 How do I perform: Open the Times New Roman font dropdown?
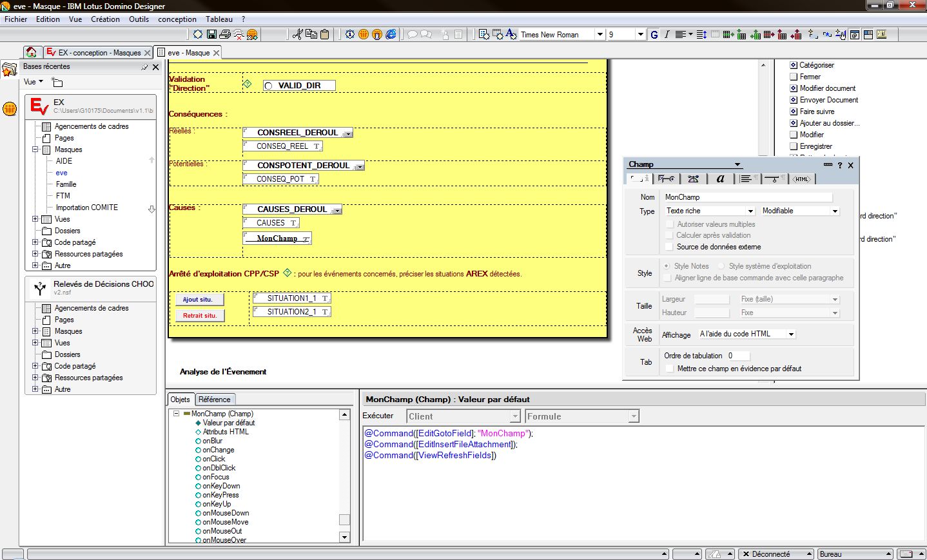tap(600, 35)
